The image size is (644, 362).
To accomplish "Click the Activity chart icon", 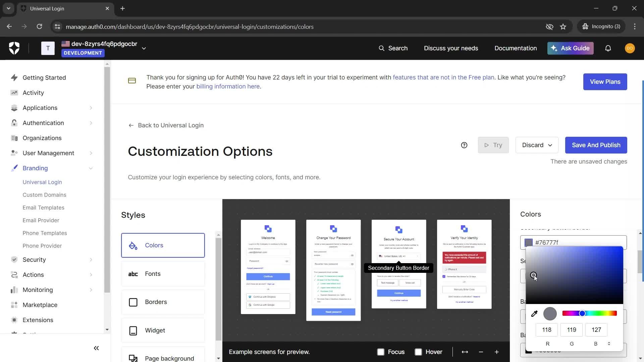I will point(14,93).
